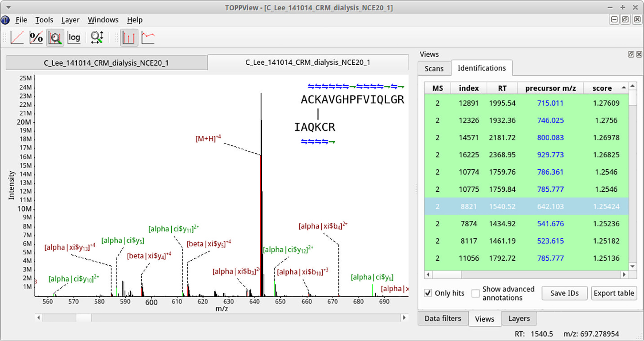Open the Windows menu
The height and width of the screenshot is (341, 644).
[103, 20]
